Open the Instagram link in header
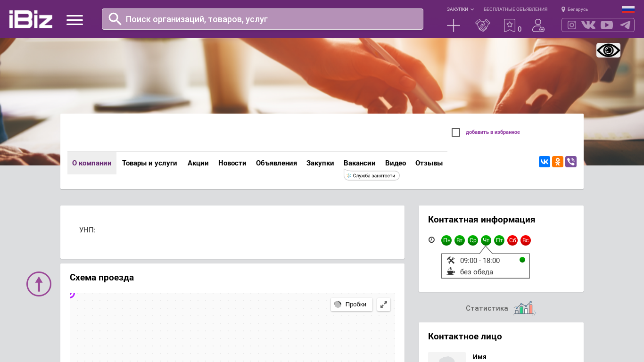 click(x=572, y=25)
